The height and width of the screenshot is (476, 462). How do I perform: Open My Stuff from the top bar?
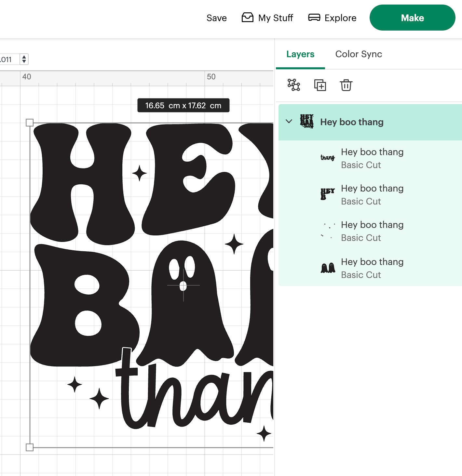click(x=267, y=18)
